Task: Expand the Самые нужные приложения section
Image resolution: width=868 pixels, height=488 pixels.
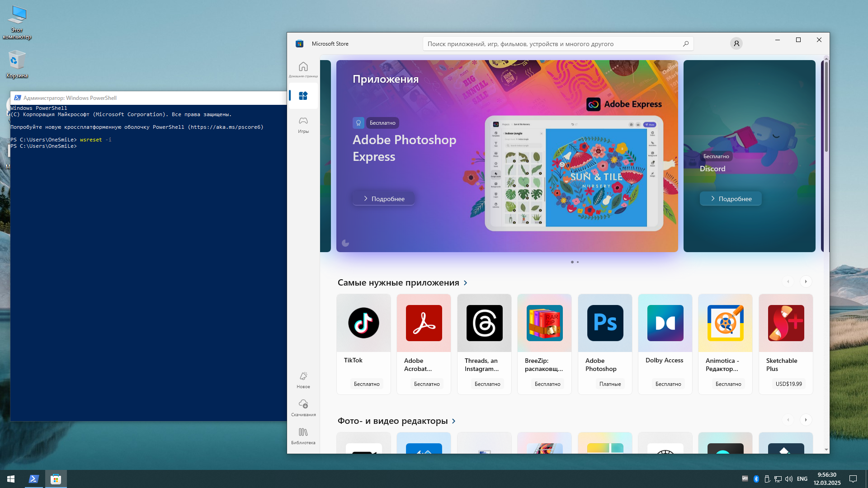Action: tap(465, 283)
